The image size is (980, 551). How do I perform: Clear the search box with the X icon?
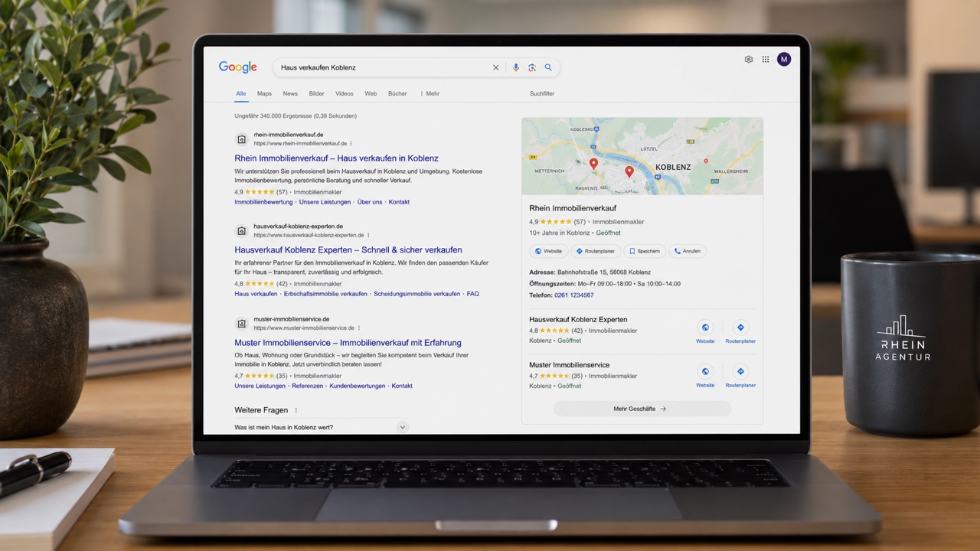coord(495,67)
